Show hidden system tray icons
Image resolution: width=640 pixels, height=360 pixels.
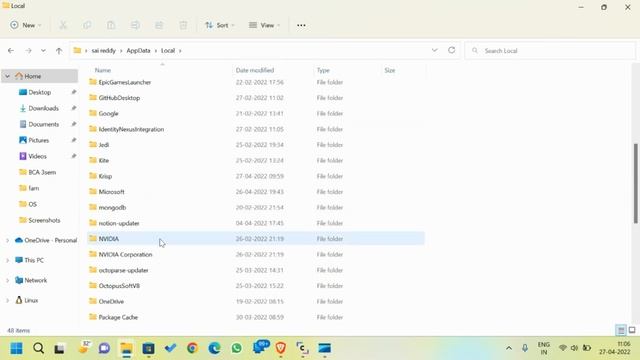click(509, 348)
